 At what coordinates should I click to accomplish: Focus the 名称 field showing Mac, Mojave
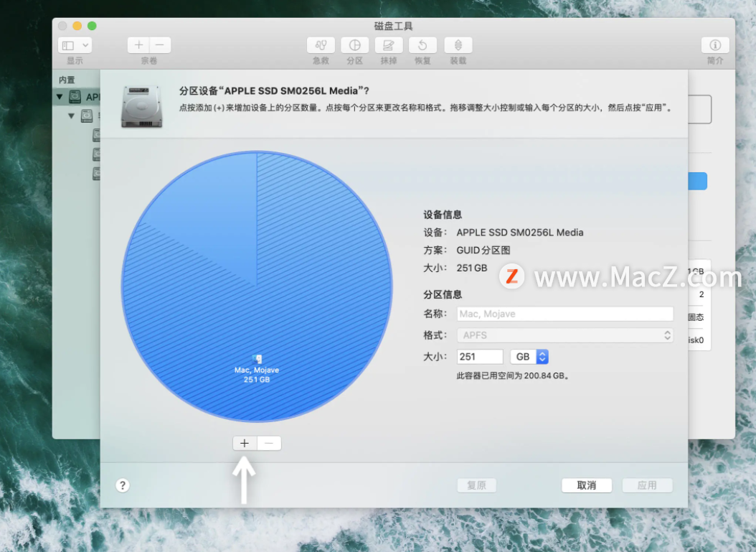coord(565,314)
